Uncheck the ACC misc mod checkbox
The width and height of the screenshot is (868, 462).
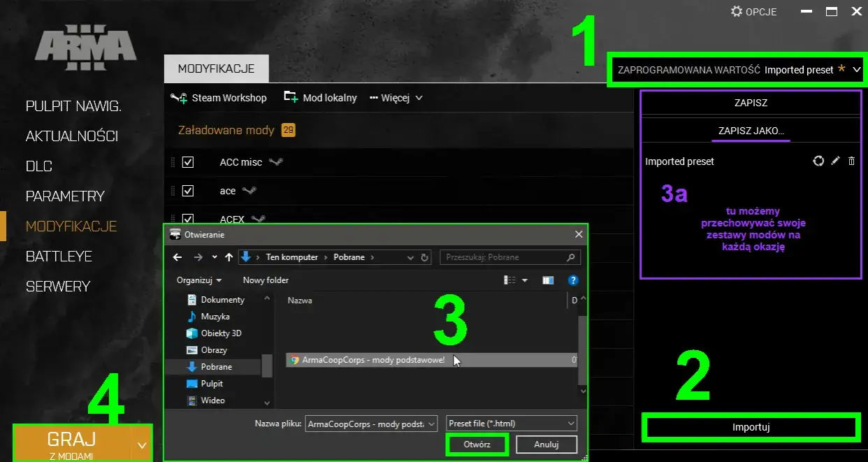tap(188, 161)
